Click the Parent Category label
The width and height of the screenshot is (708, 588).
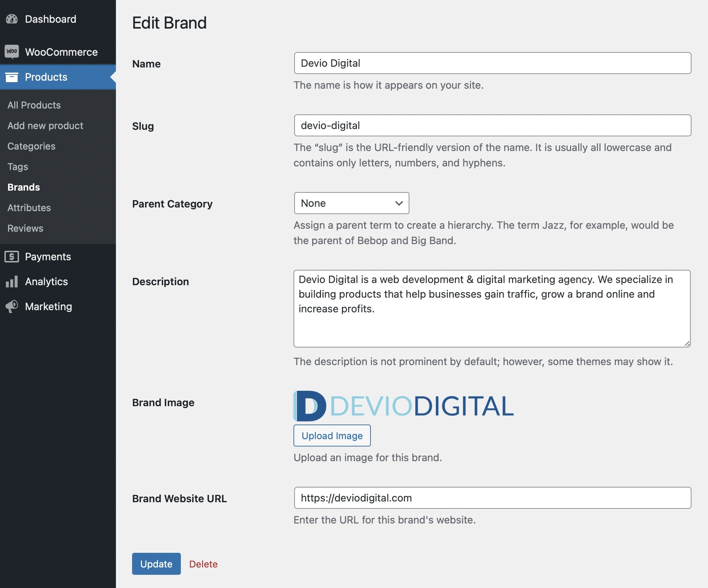172,204
